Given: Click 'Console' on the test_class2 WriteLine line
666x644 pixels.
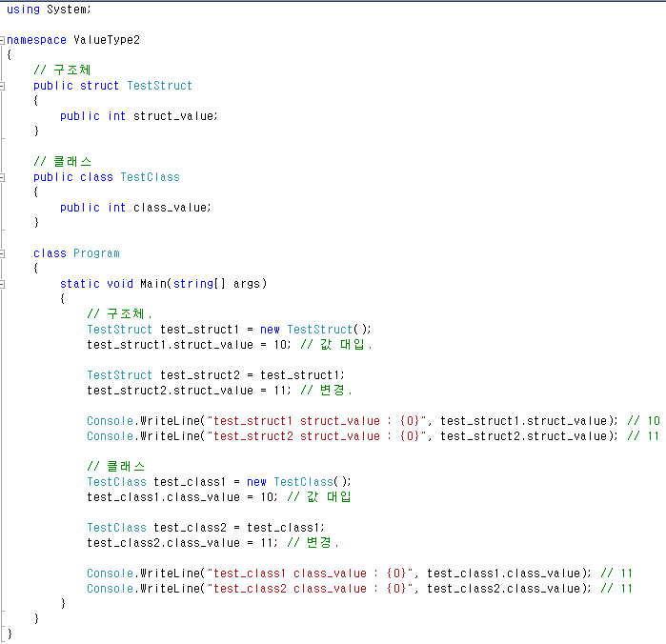Looking at the screenshot, I should click(110, 589).
